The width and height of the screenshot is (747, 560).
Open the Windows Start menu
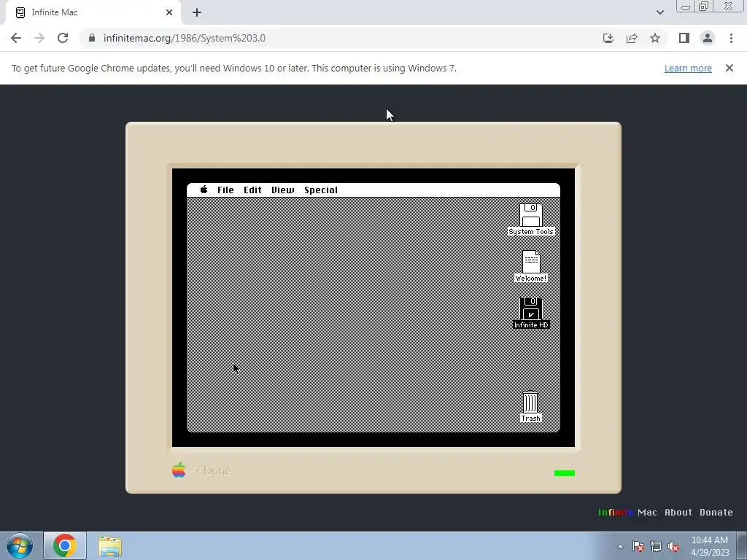[20, 545]
